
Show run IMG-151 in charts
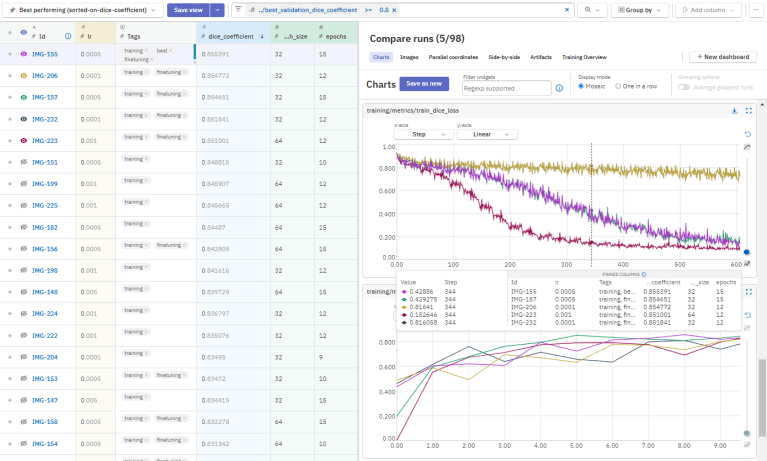(24, 162)
